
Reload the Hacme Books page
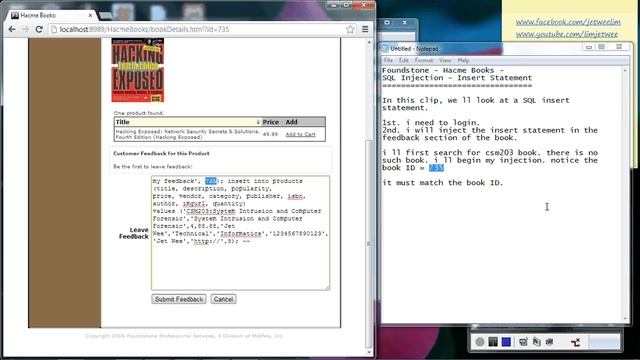[39, 29]
